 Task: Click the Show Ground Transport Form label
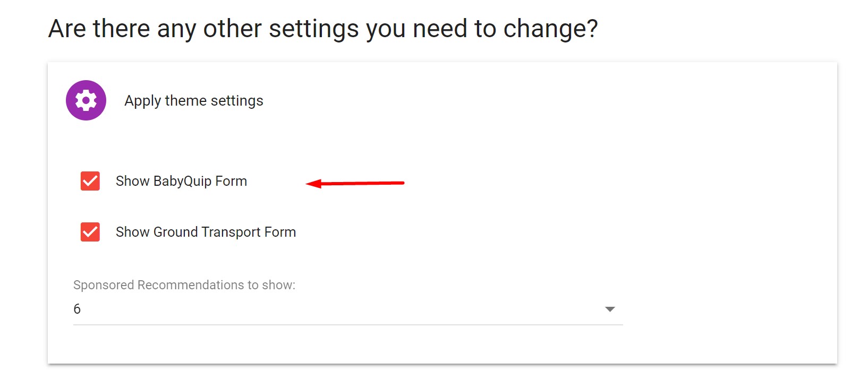tap(206, 232)
